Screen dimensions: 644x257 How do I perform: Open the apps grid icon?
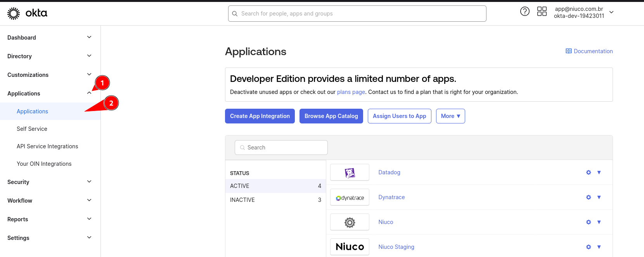coord(542,12)
